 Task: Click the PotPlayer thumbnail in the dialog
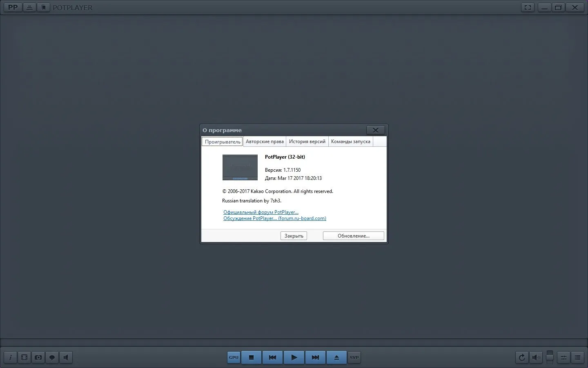(240, 167)
